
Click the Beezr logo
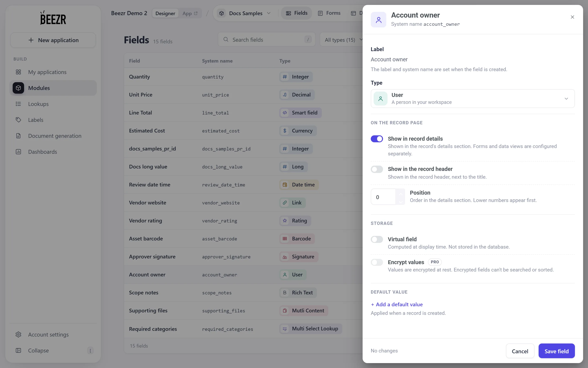[x=53, y=18]
